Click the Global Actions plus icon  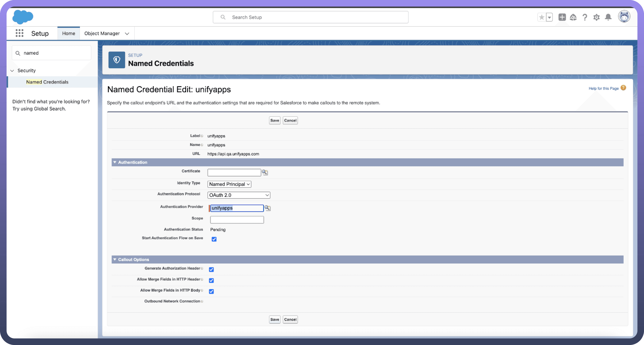coord(562,17)
